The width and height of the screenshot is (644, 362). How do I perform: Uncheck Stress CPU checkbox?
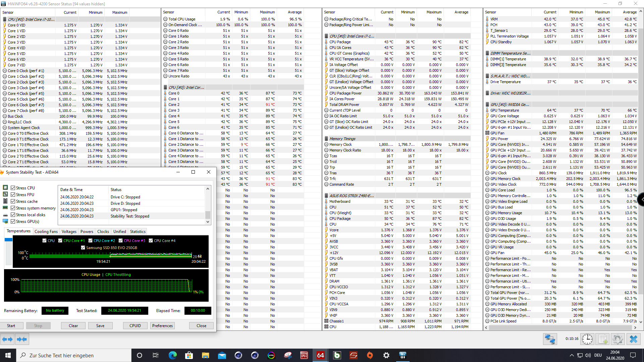coord(13,188)
